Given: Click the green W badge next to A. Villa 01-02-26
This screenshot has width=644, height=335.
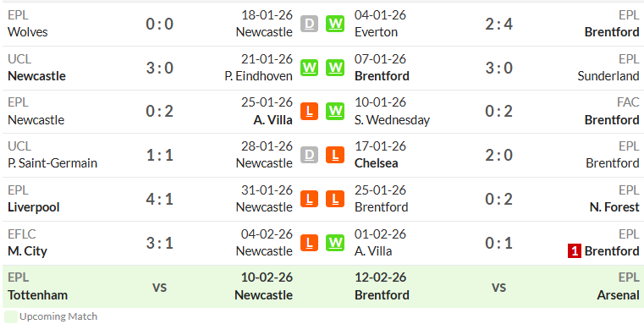Looking at the screenshot, I should (335, 243).
